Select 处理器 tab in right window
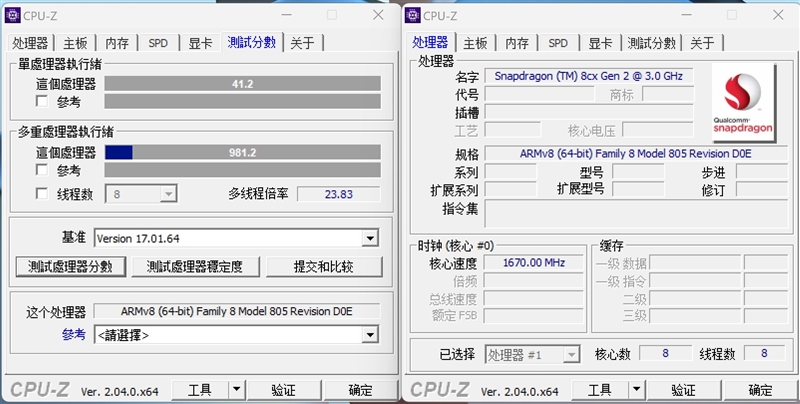This screenshot has height=404, width=800. [x=430, y=42]
